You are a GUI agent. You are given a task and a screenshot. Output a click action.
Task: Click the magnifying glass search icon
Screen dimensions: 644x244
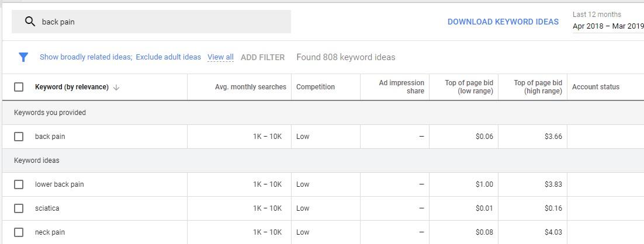[30, 22]
